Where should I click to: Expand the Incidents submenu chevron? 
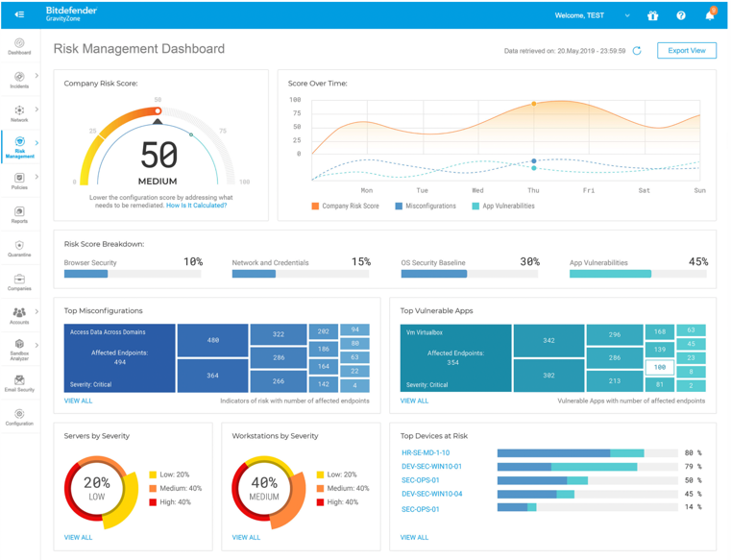(x=37, y=76)
